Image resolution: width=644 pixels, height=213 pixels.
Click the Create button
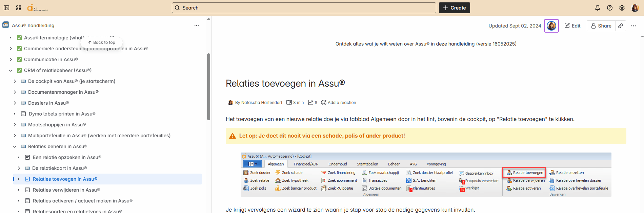pyautogui.click(x=454, y=8)
